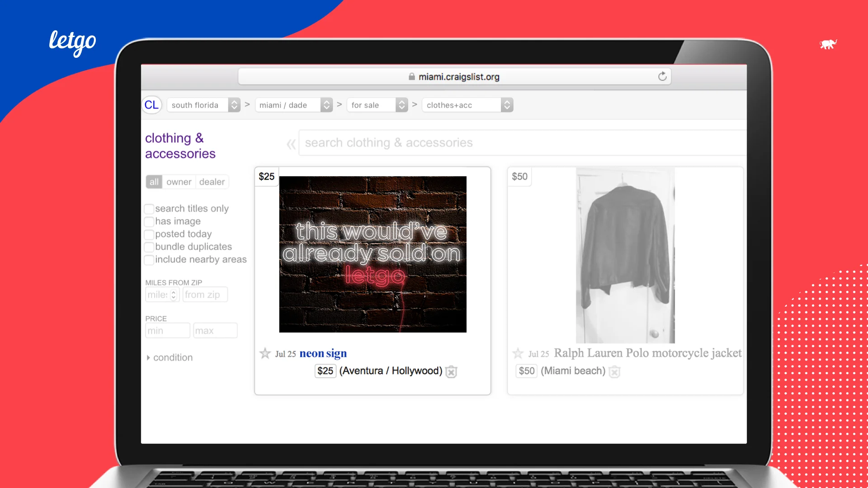
Task: Check the has image option
Action: pyautogui.click(x=149, y=221)
